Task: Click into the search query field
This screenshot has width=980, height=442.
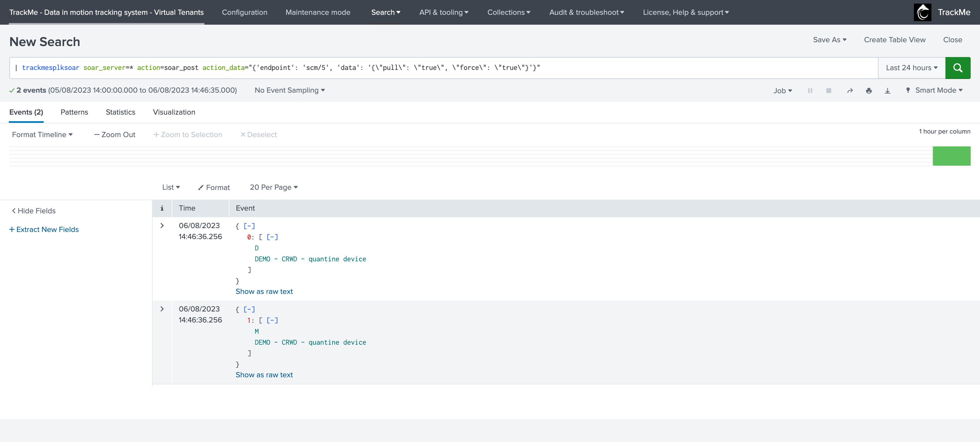Action: [444, 68]
